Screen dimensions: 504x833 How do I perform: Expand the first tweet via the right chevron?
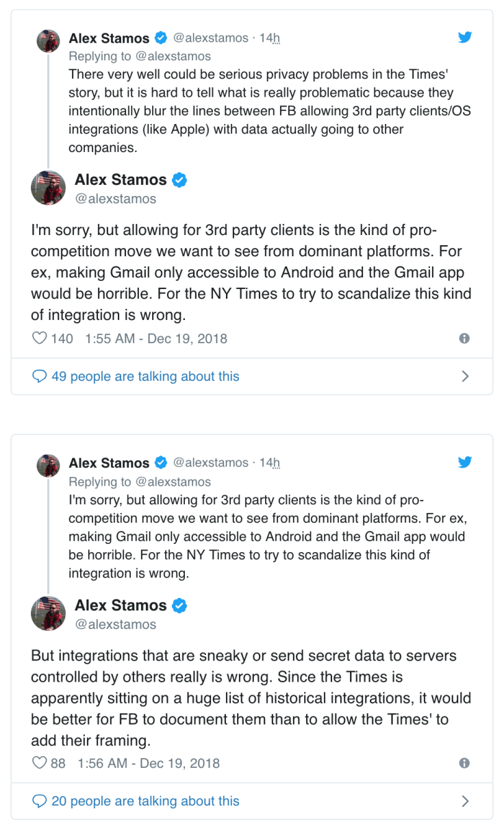(x=466, y=376)
